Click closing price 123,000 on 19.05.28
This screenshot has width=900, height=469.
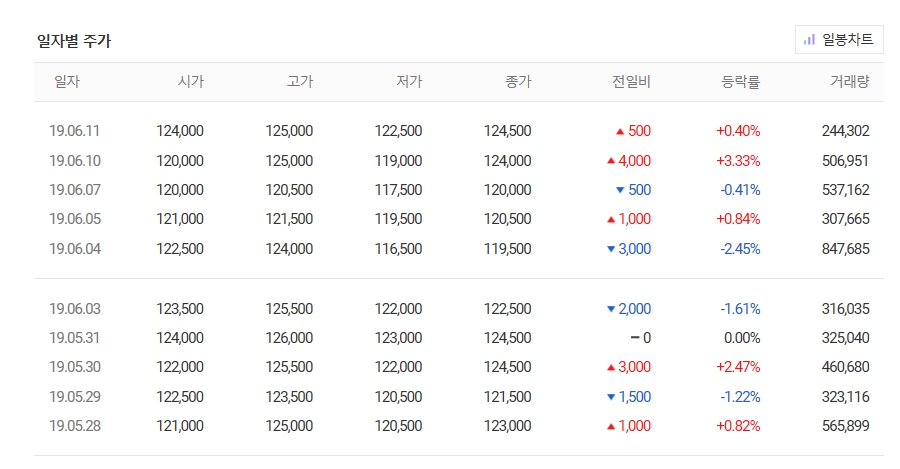tap(507, 426)
